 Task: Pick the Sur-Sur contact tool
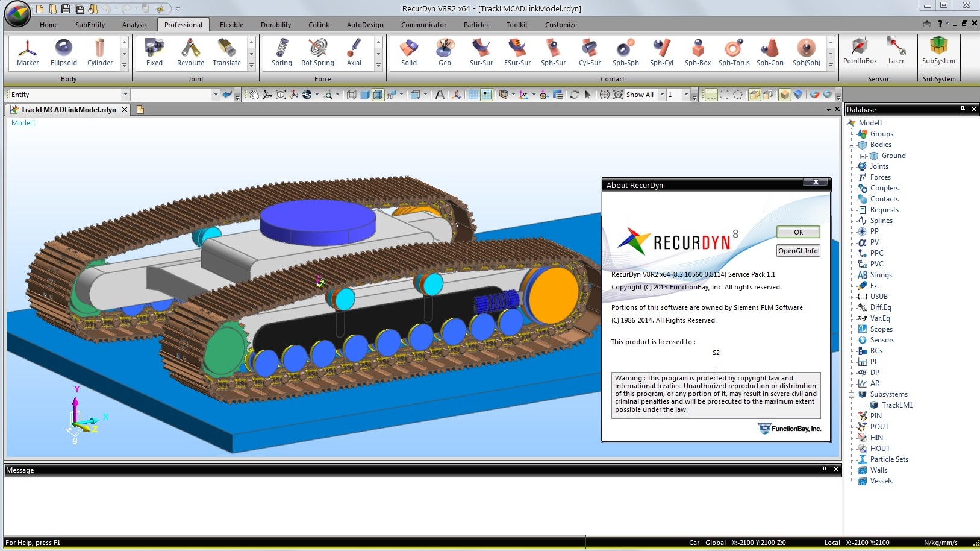tap(481, 52)
